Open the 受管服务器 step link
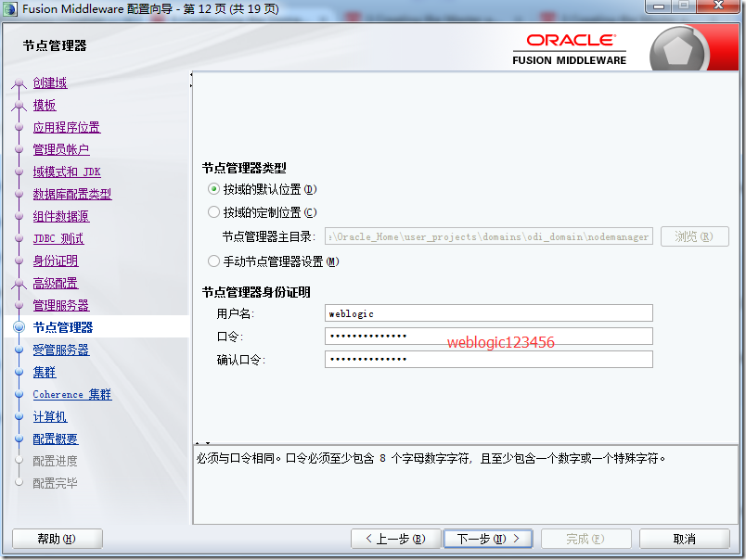This screenshot has height=560, width=746. (61, 350)
